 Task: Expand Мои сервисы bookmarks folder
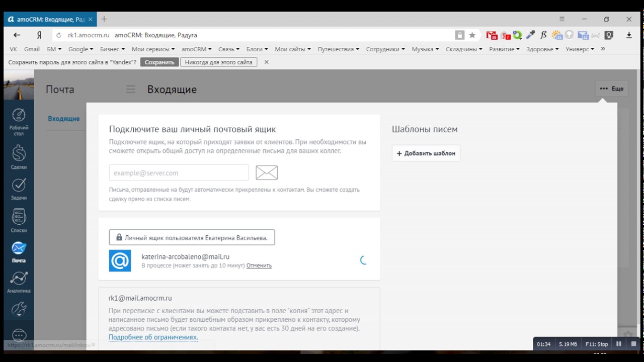pyautogui.click(x=153, y=49)
